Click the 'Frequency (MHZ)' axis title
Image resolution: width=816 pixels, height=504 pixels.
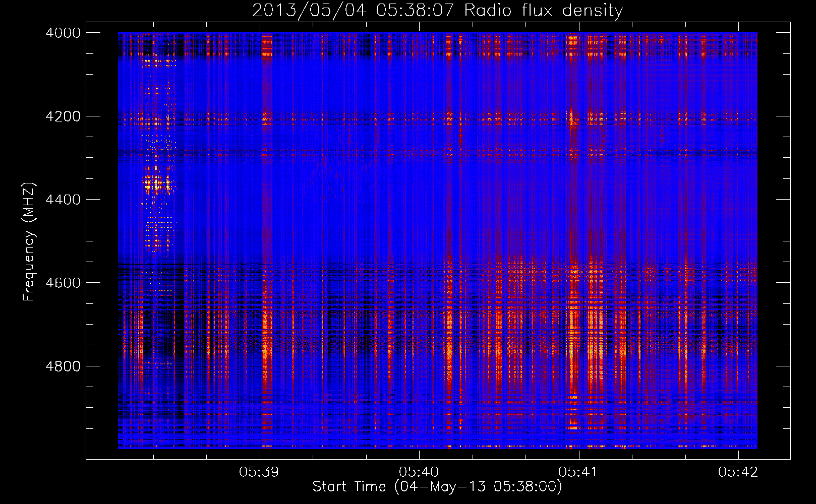click(x=29, y=242)
